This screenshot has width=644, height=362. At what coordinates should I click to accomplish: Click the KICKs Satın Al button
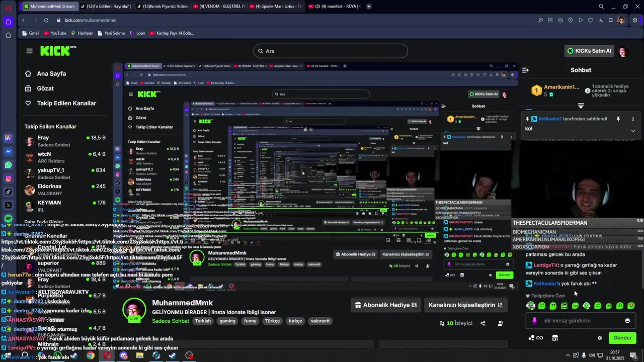click(x=589, y=51)
